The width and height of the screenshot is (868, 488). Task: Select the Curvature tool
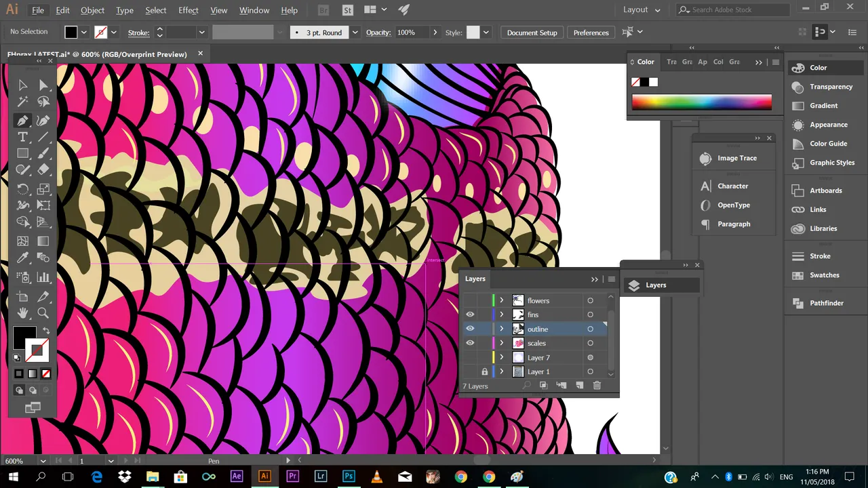43,120
